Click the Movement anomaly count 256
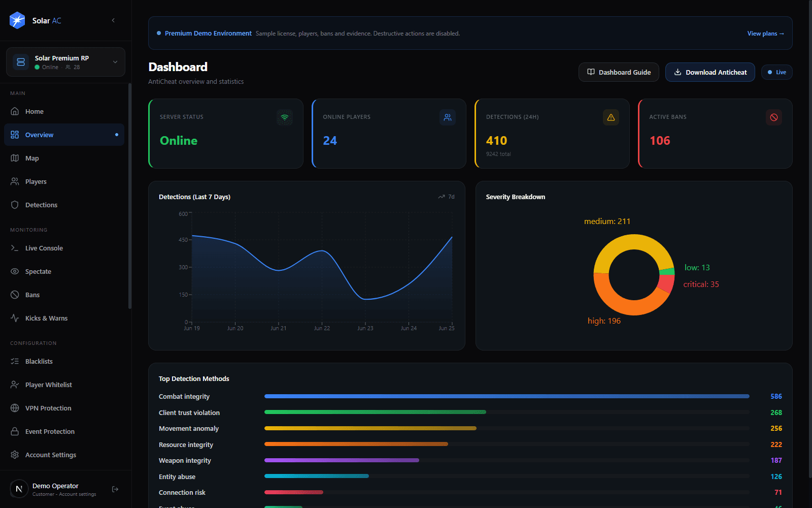The width and height of the screenshot is (812, 508). (x=776, y=428)
